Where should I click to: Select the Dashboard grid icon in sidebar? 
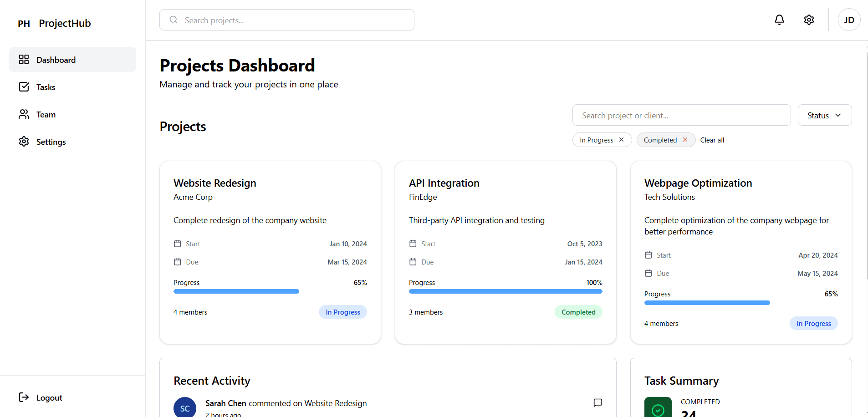[x=24, y=59]
